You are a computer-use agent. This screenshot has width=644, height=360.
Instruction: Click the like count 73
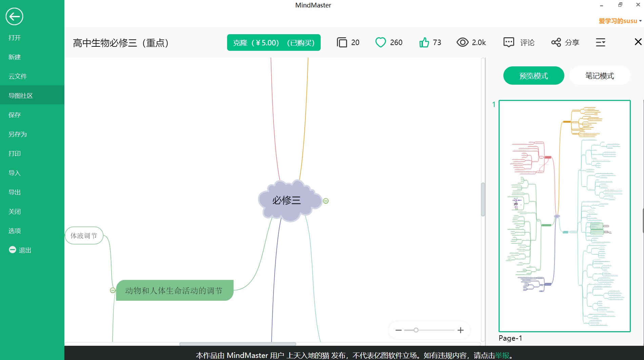(437, 42)
